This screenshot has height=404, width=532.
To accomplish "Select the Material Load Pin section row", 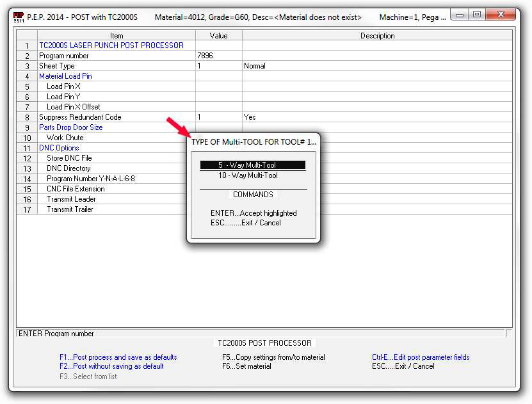I will coord(65,76).
